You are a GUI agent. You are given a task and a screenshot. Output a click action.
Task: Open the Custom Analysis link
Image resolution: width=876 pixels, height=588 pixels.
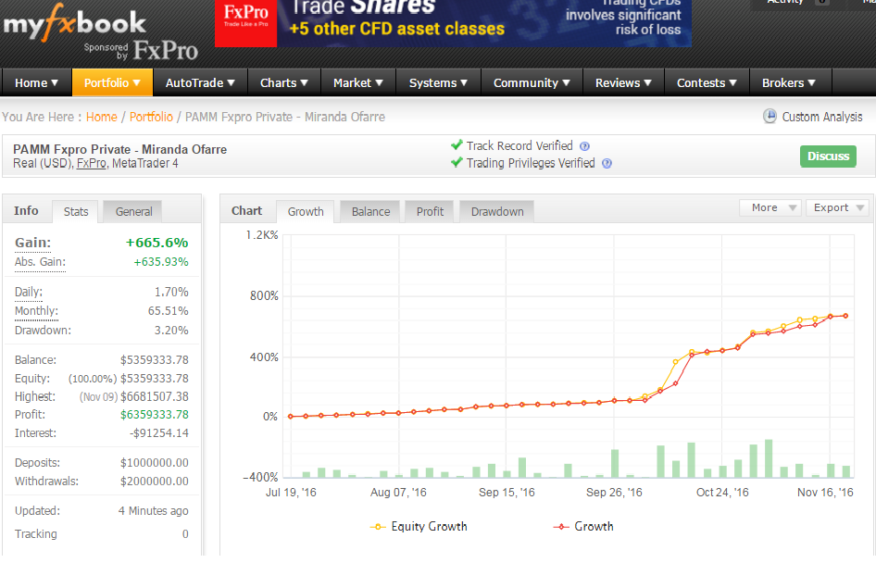coord(821,117)
